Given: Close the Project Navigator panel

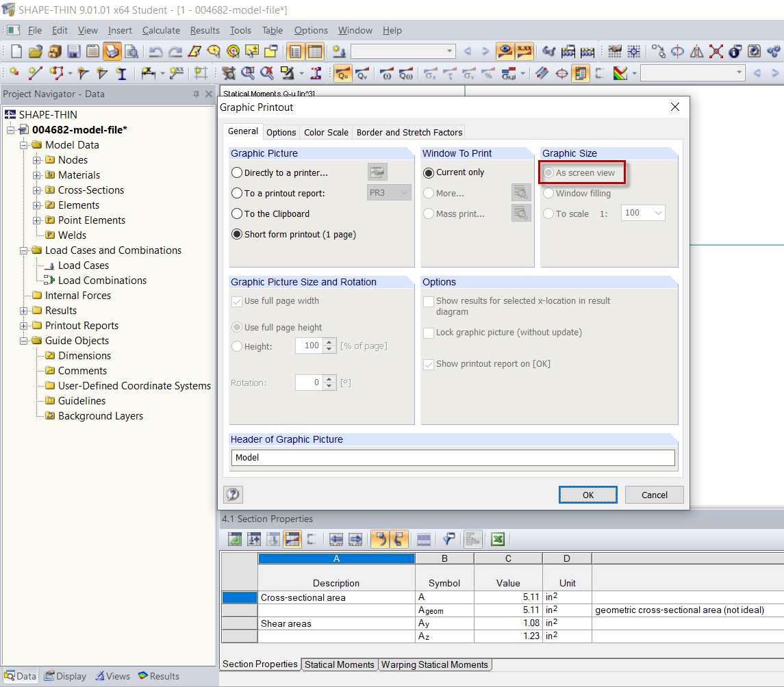Looking at the screenshot, I should click(x=209, y=94).
